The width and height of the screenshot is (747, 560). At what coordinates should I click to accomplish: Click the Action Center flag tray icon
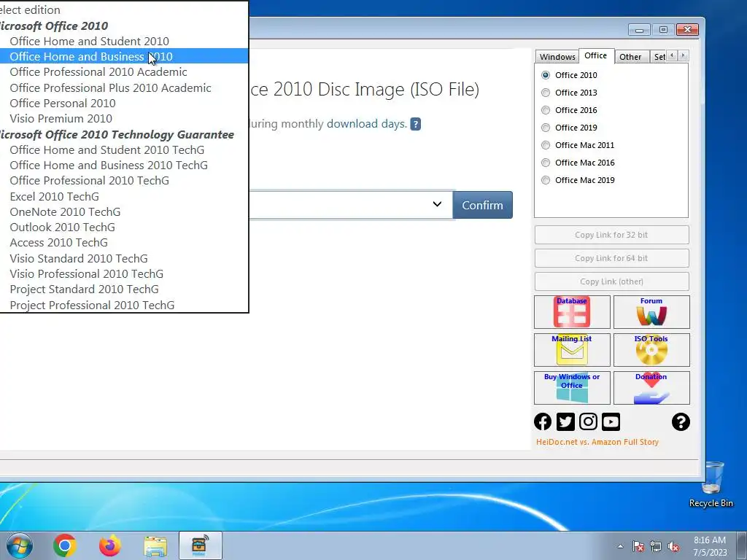(x=638, y=546)
